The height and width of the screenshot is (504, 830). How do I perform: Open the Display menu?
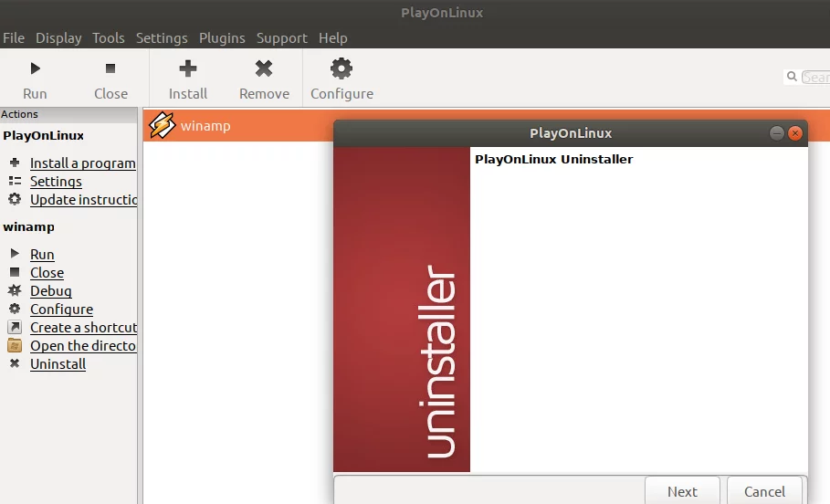point(58,38)
